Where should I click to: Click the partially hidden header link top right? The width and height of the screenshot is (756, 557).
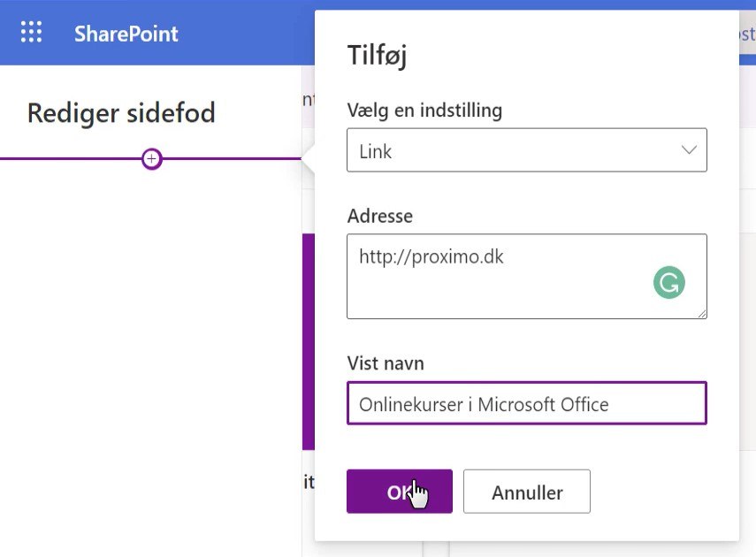[747, 34]
